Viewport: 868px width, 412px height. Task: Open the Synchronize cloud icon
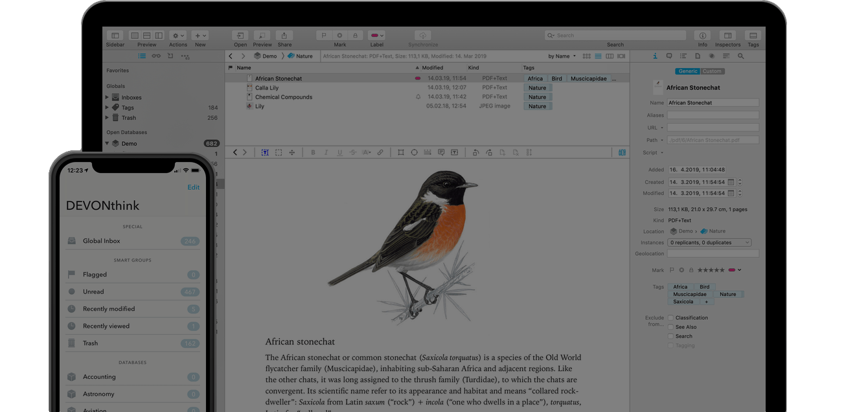coord(422,36)
